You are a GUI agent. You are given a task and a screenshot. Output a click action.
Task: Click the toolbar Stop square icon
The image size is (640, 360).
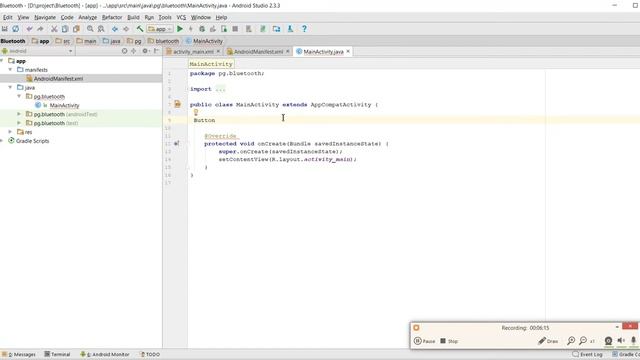[x=235, y=29]
